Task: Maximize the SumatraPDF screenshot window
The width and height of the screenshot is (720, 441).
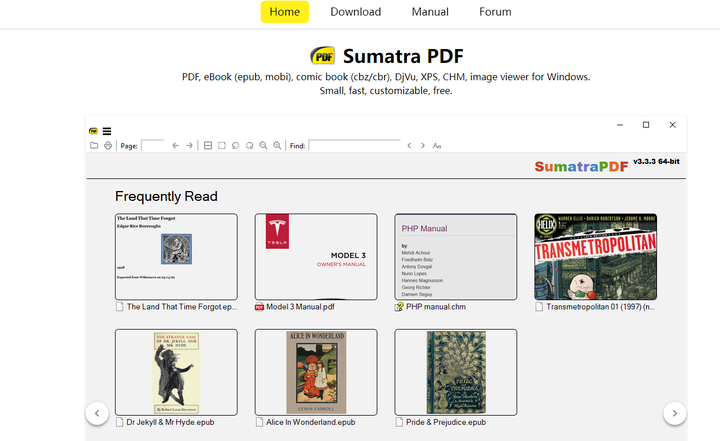Action: pyautogui.click(x=646, y=125)
